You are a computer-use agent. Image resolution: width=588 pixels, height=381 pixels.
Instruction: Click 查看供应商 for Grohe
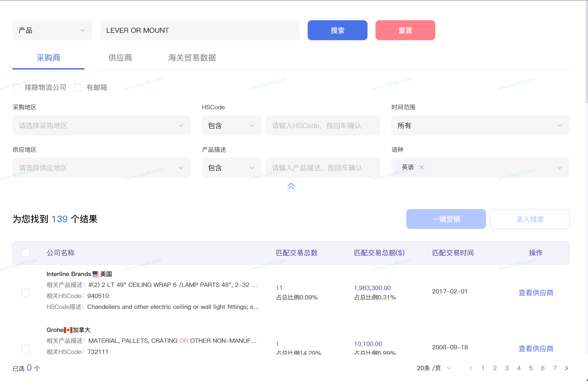pos(536,348)
